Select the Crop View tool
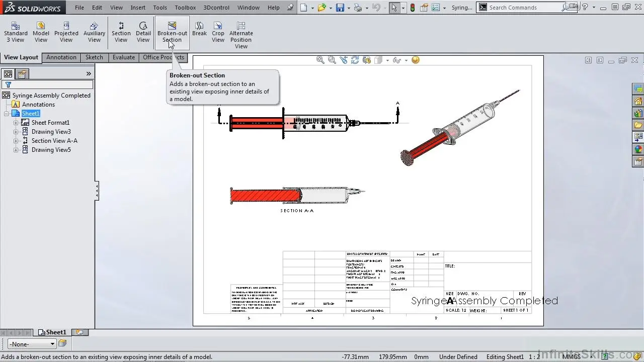Viewport: 644px width, 362px height. tap(218, 32)
